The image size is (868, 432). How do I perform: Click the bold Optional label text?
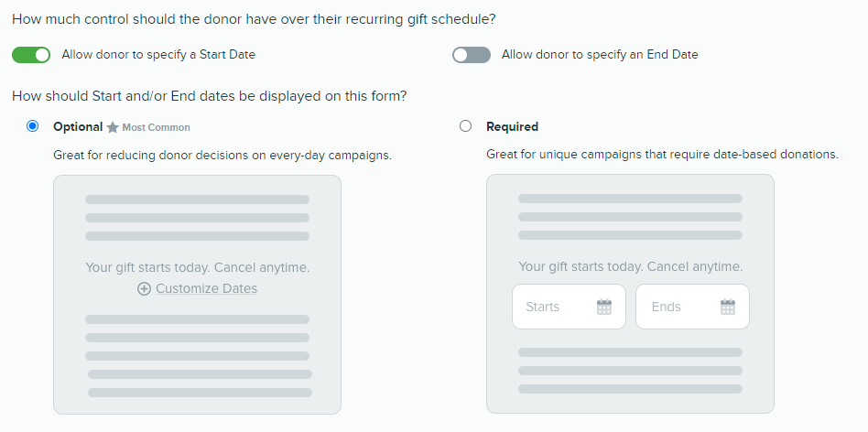[x=78, y=127]
